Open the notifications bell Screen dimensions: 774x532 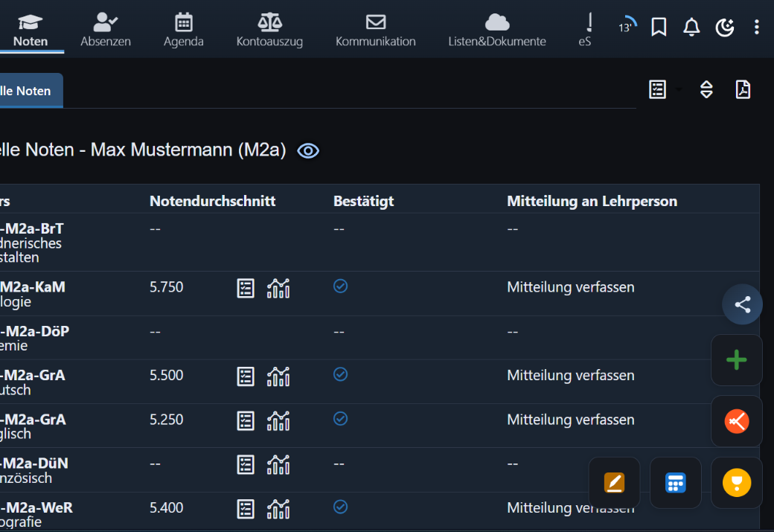(691, 27)
